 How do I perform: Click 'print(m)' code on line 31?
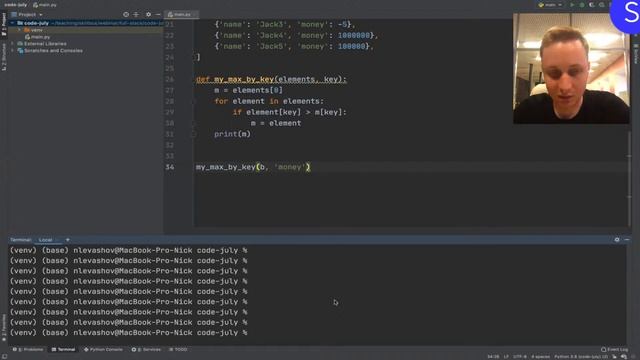[x=232, y=134]
